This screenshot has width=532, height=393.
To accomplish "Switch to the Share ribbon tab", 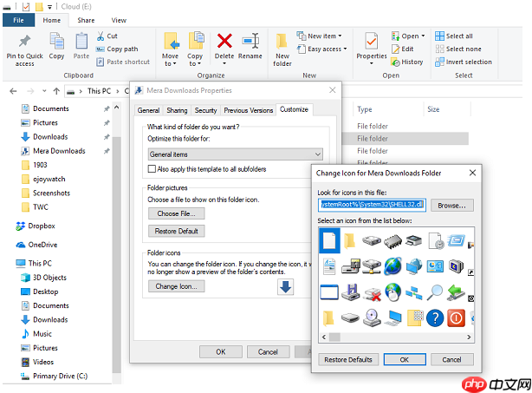I will (x=86, y=20).
